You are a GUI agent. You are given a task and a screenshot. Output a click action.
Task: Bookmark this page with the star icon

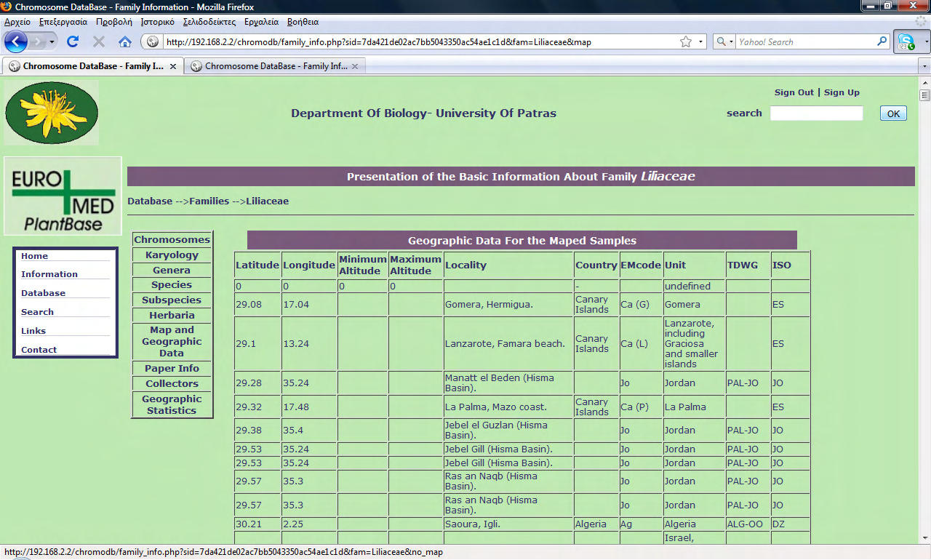coord(686,41)
